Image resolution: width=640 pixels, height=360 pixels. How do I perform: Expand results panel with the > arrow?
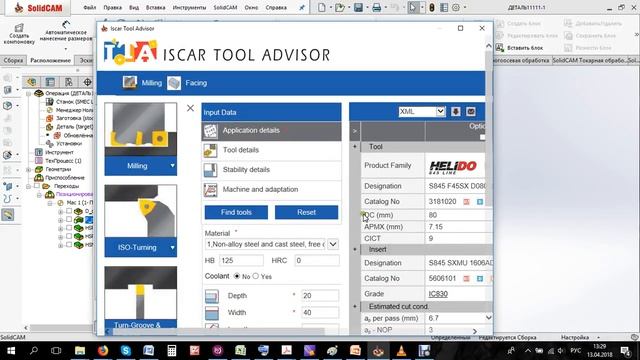(355, 131)
